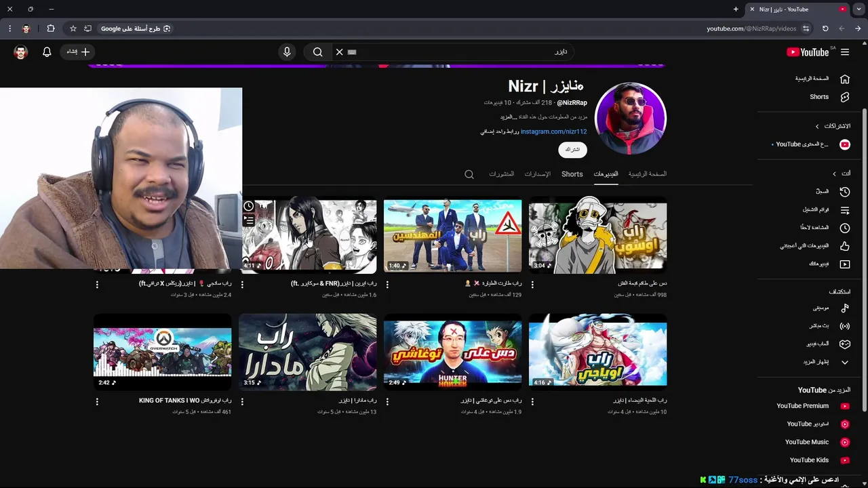
Task: Open YouTube Kids from the sidebar
Action: tap(818, 460)
